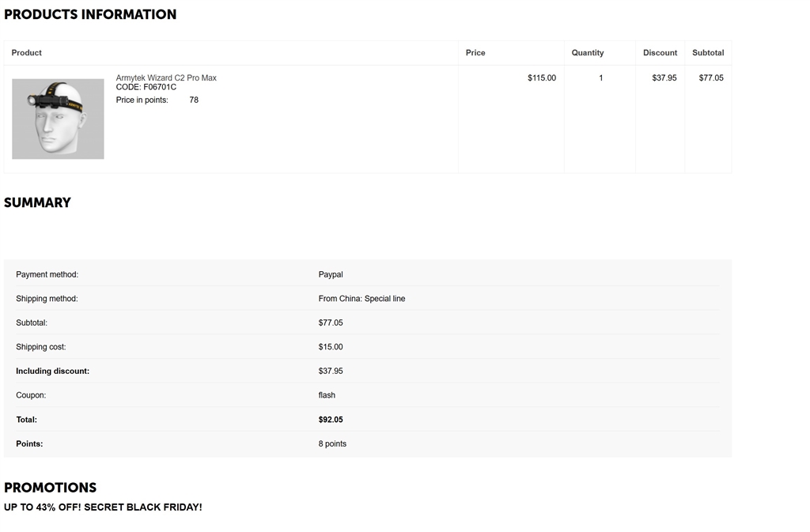Click the From China: Special line shipping value
Screen dimensions: 810x532
pos(361,299)
